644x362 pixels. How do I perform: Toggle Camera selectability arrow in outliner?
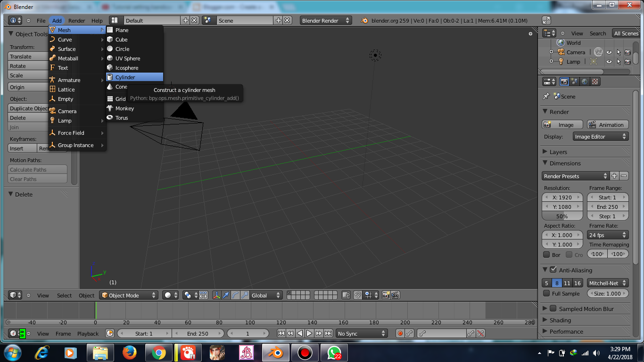pyautogui.click(x=619, y=52)
